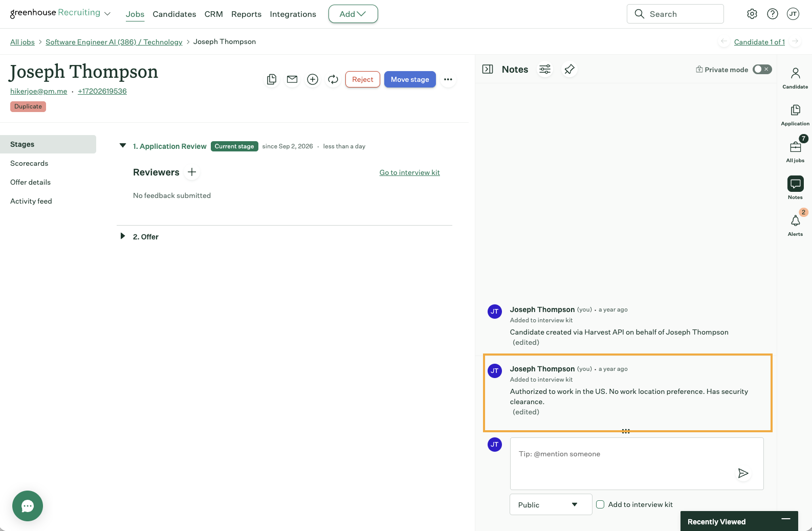Image resolution: width=812 pixels, height=531 pixels.
Task: Send the note with paper plane icon
Action: [x=743, y=473]
